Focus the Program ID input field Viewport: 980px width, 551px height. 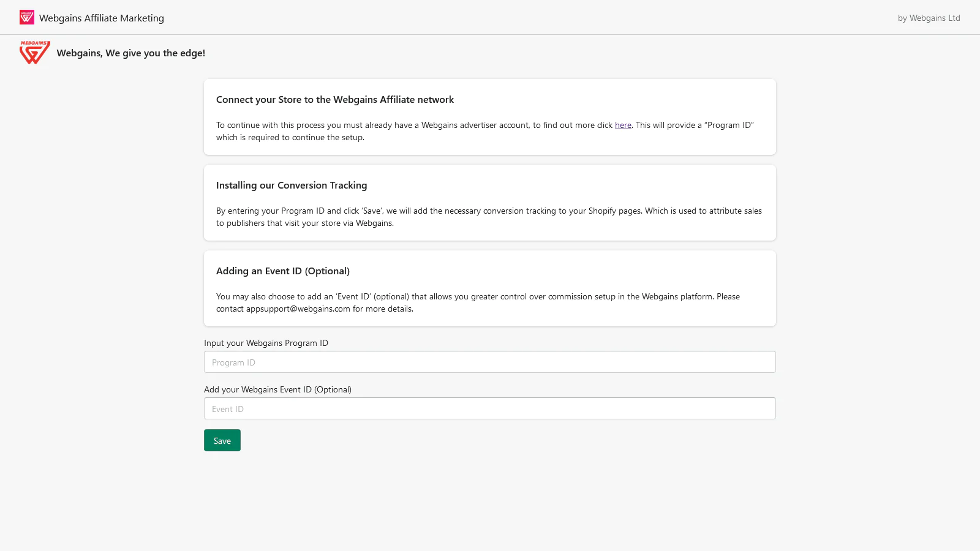(489, 362)
